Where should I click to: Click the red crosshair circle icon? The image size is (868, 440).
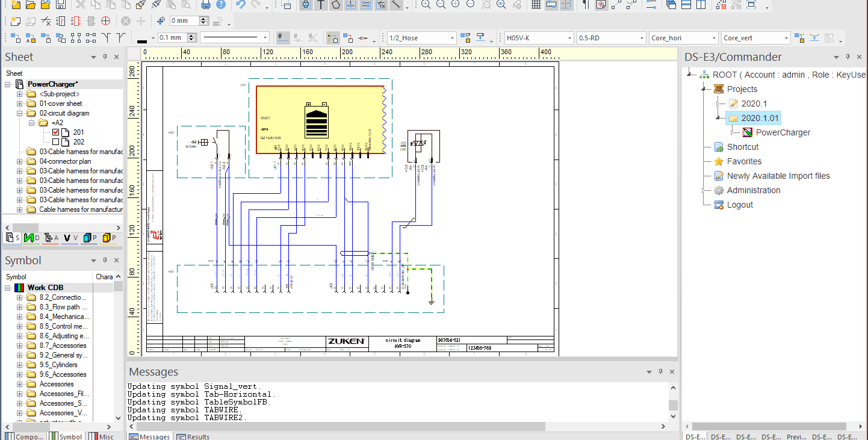pyautogui.click(x=105, y=21)
